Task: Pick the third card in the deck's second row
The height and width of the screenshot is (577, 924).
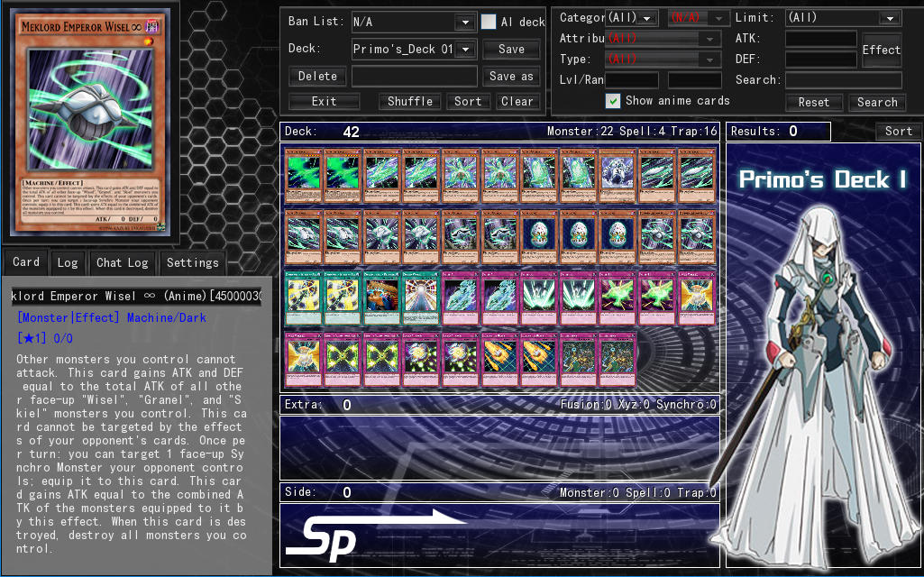Action: pos(382,236)
